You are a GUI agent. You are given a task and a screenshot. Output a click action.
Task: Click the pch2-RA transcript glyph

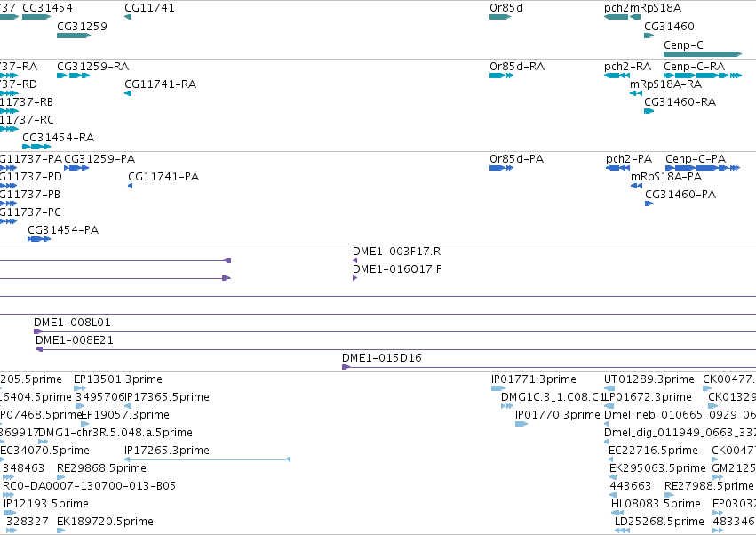click(x=617, y=76)
